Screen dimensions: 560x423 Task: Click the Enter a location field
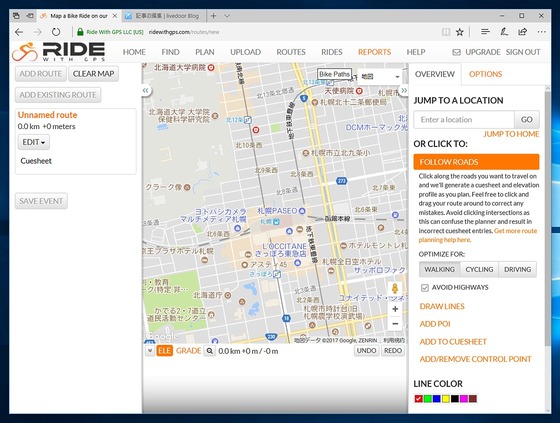tap(464, 120)
